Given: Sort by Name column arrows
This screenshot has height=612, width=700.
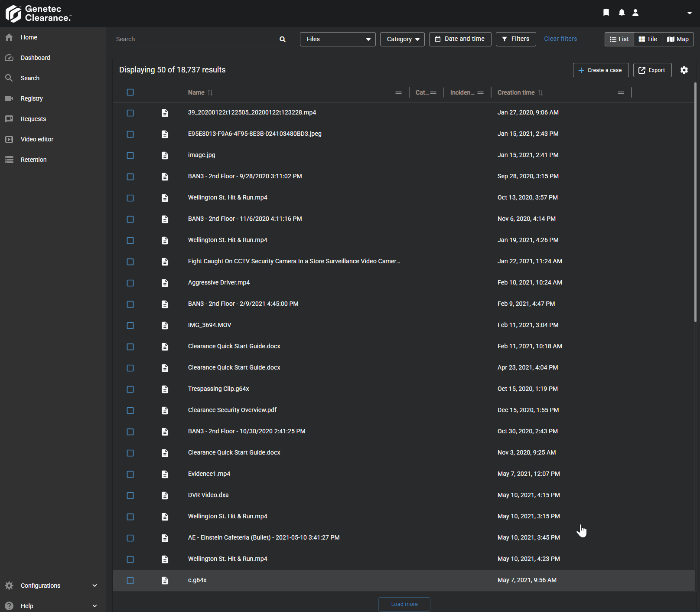Looking at the screenshot, I should [210, 93].
